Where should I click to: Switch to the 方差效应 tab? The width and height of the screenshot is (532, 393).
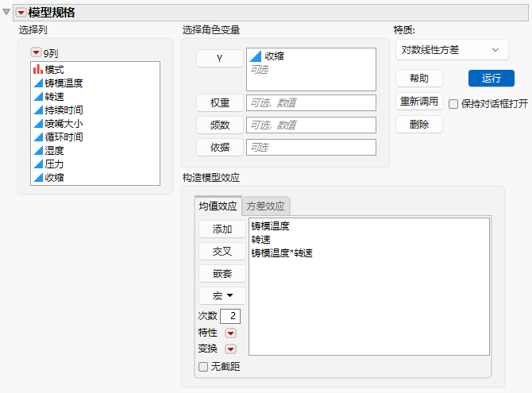[x=266, y=206]
